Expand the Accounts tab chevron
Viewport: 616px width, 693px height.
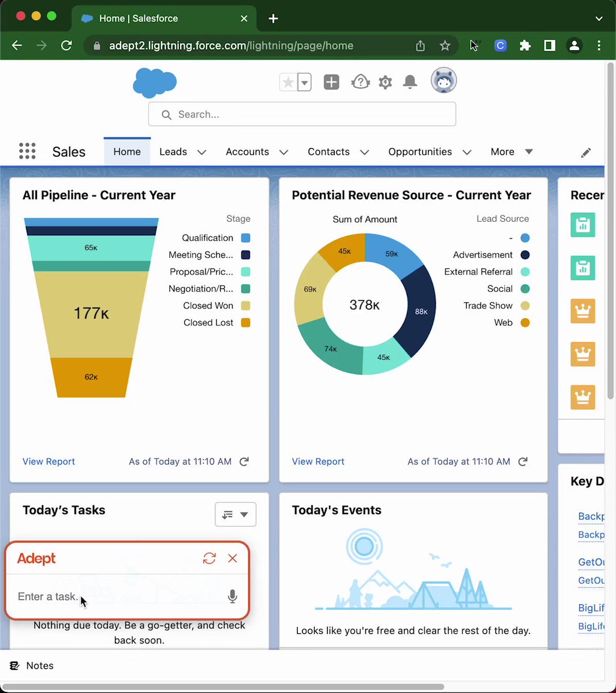(x=283, y=152)
